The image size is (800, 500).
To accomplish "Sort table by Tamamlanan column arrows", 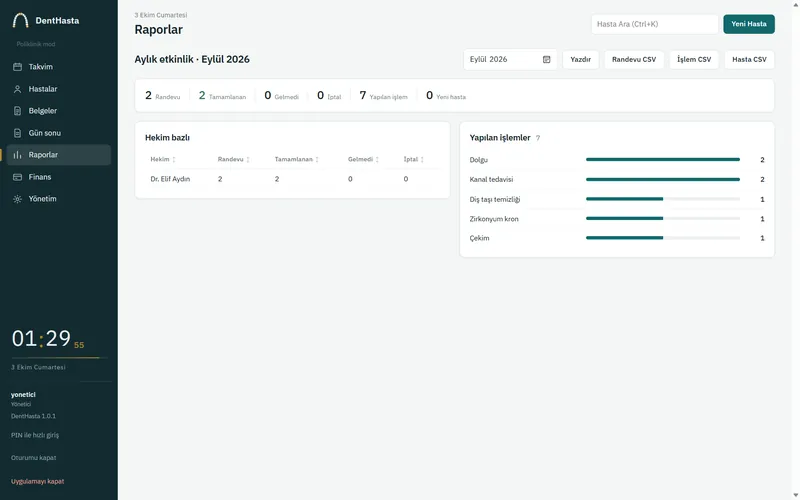I will tap(317, 160).
